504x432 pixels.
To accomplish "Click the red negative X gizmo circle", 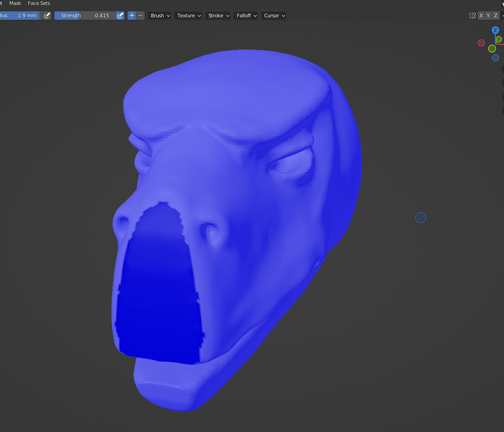I will pos(481,43).
